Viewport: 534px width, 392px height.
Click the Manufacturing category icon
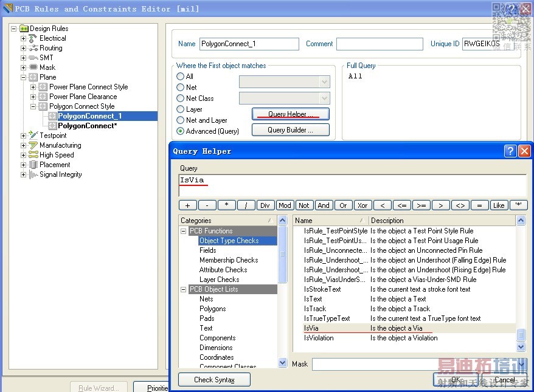33,145
